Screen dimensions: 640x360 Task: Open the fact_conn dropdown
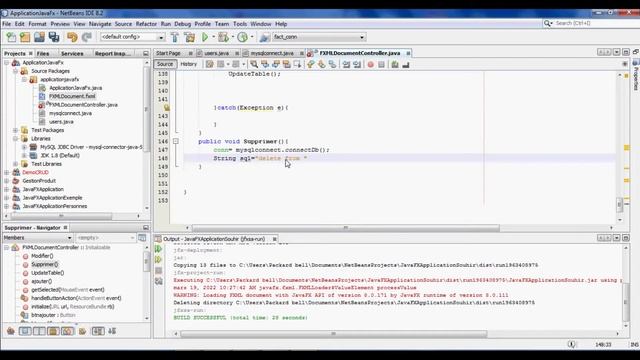click(x=318, y=37)
